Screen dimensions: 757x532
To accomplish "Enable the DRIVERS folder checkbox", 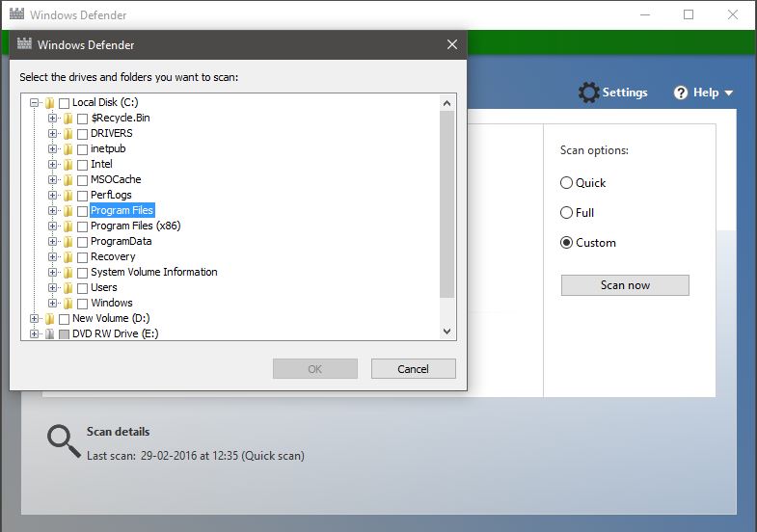I will coord(83,134).
